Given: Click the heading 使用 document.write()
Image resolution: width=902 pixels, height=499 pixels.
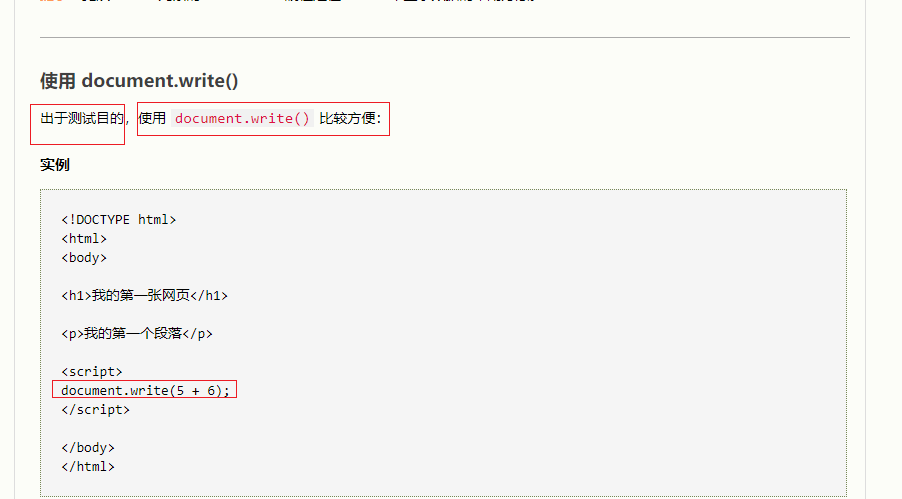Looking at the screenshot, I should coord(139,81).
